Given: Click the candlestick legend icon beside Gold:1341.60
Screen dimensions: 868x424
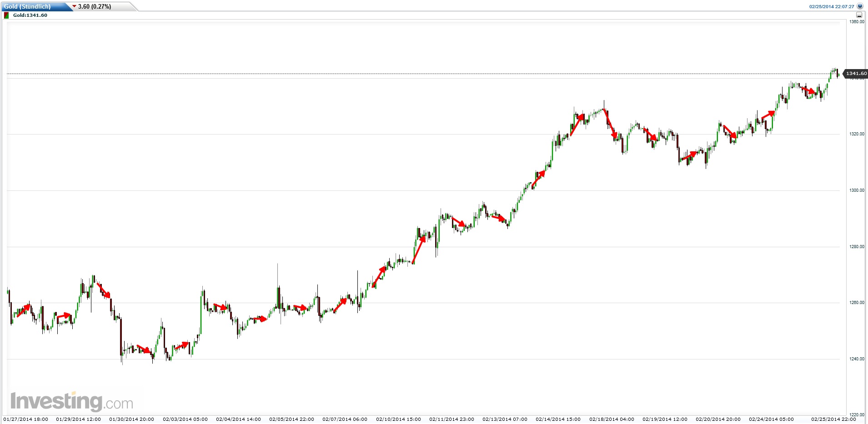Looking at the screenshot, I should click(x=6, y=15).
